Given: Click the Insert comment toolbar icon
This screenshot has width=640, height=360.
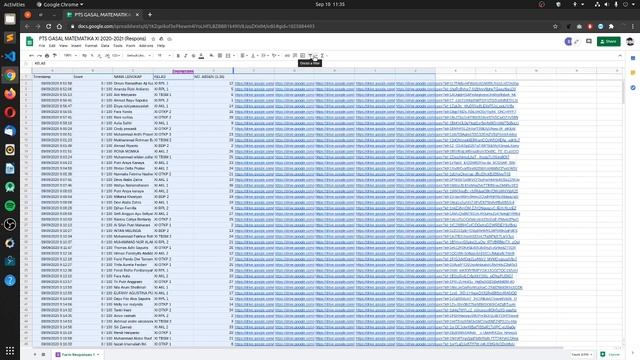Looking at the screenshot, I should pos(295,56).
